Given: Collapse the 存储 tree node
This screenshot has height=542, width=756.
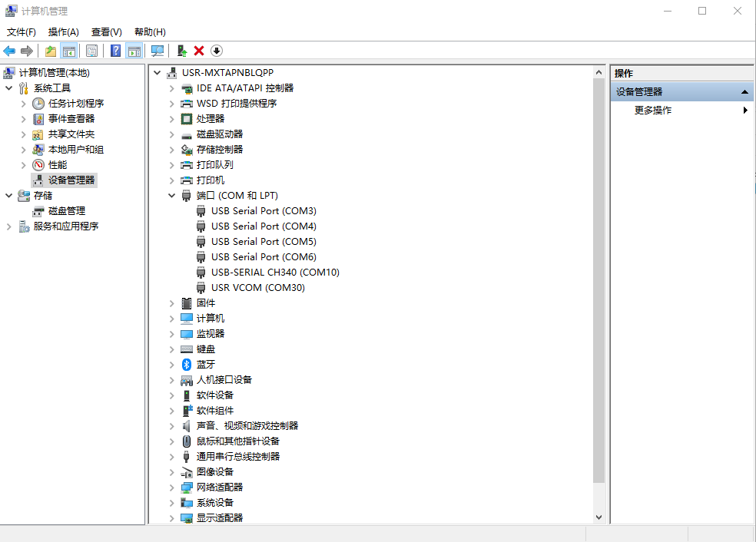Looking at the screenshot, I should [8, 196].
